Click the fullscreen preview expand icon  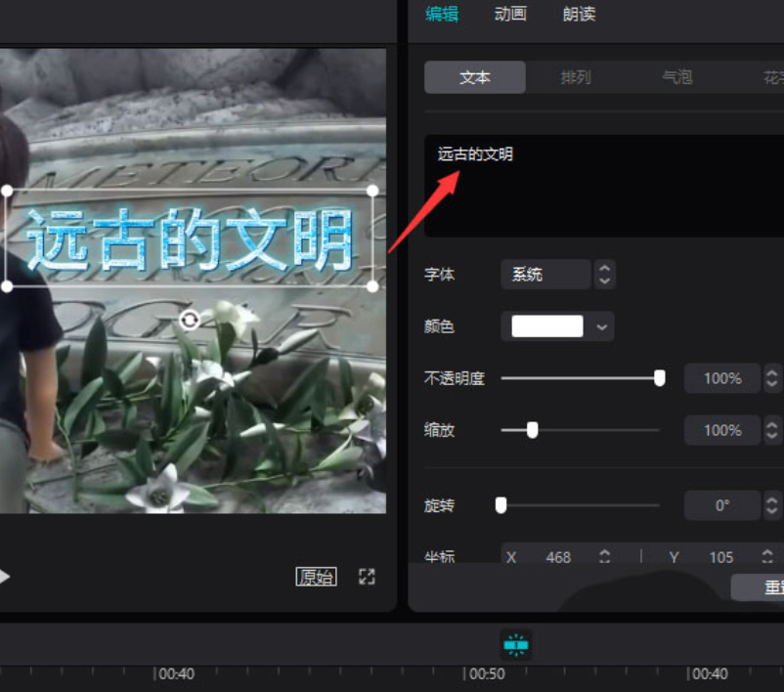[x=367, y=577]
